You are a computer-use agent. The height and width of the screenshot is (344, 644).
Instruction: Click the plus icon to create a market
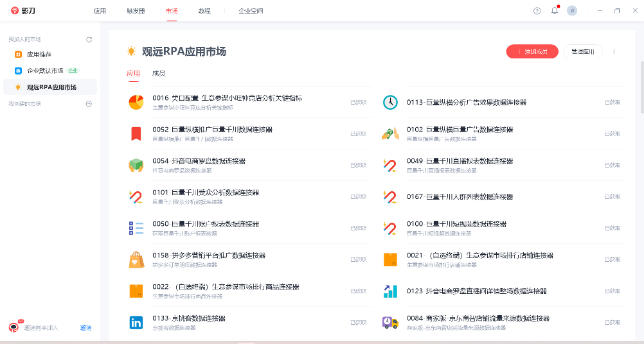click(89, 103)
